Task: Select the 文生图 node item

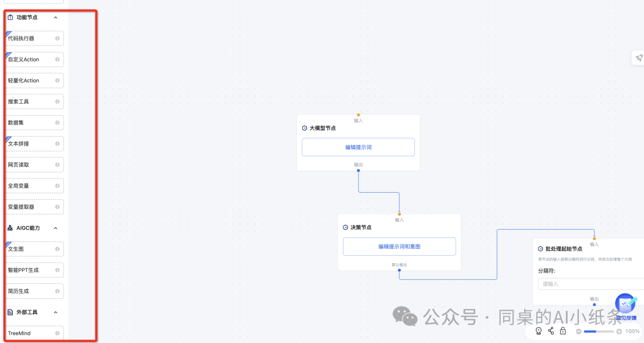Action: click(35, 249)
